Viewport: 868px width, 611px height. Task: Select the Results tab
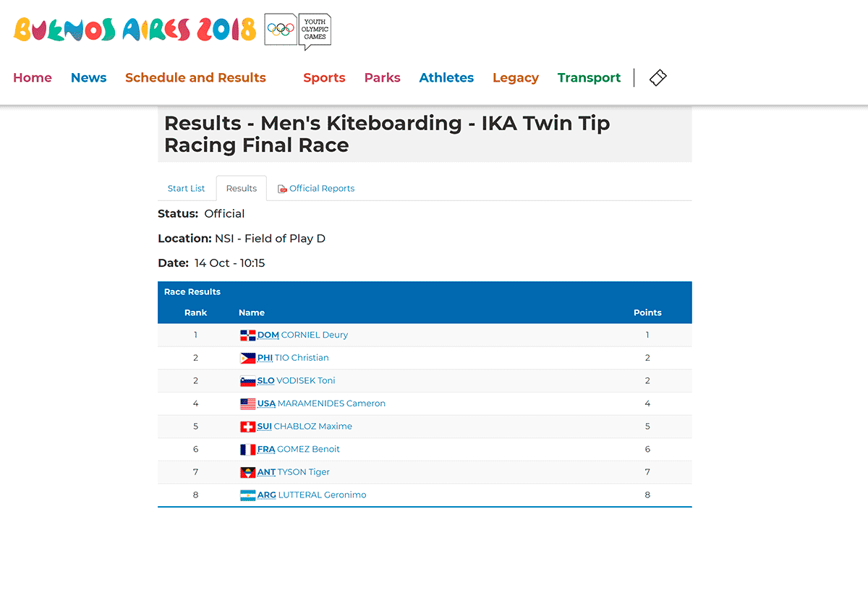pos(242,188)
